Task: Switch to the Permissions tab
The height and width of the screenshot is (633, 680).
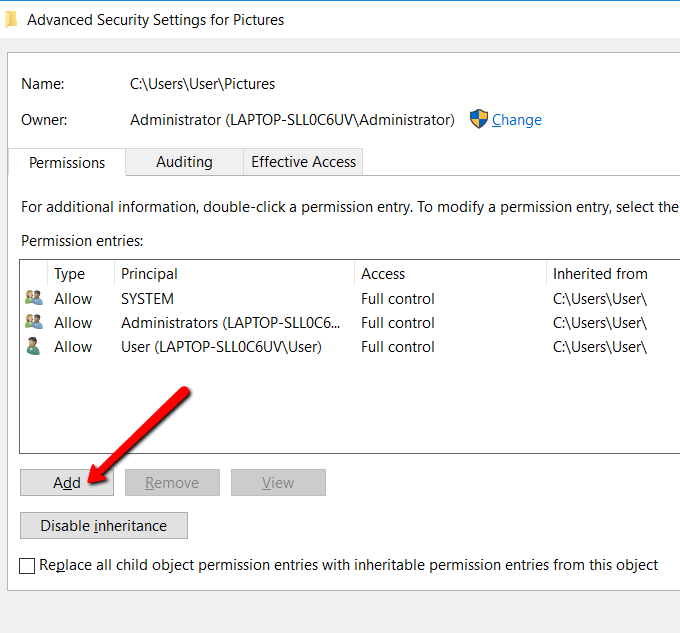Action: tap(67, 163)
